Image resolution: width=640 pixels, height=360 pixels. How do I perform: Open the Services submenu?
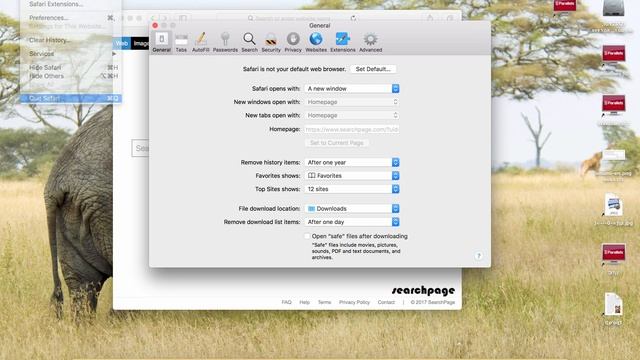point(71,53)
